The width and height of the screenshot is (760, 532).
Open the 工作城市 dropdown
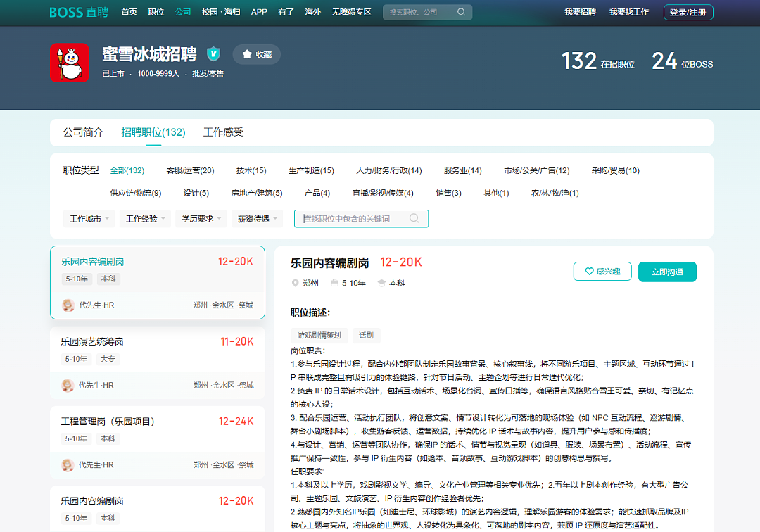tap(89, 219)
